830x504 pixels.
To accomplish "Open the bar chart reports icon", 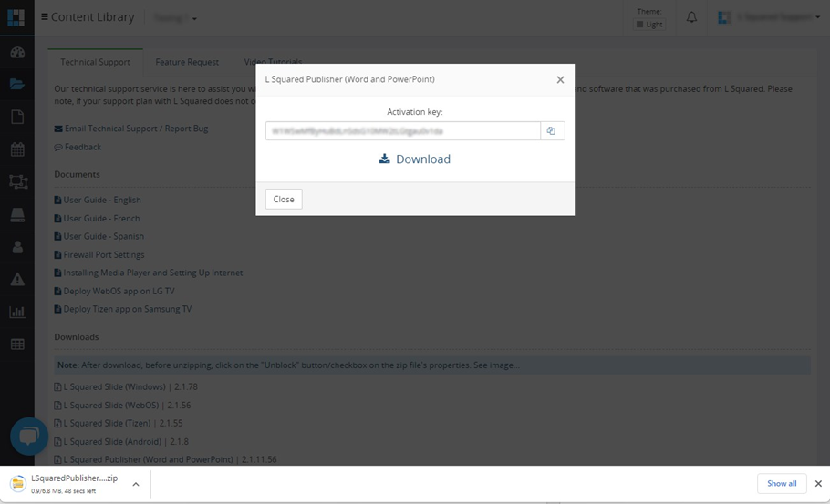I will [x=17, y=312].
